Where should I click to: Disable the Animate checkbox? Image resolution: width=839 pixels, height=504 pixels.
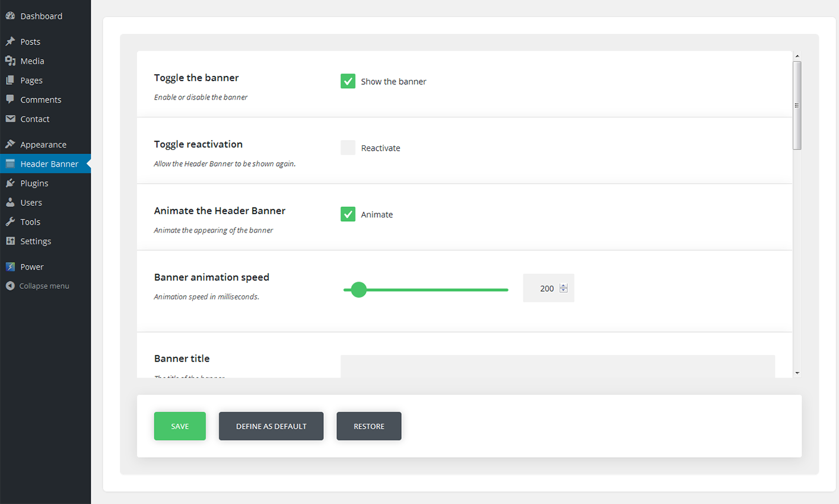[x=348, y=214]
